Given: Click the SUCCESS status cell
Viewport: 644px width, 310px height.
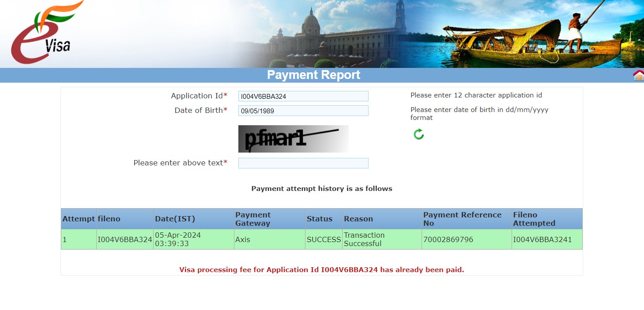Looking at the screenshot, I should pos(324,239).
